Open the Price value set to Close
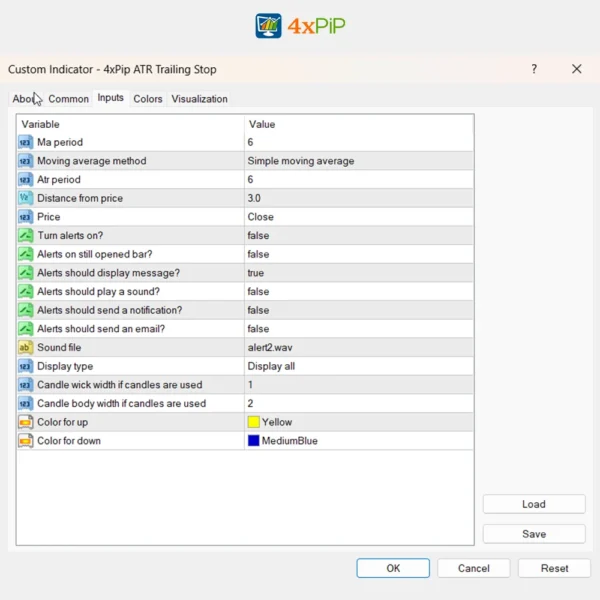Image resolution: width=600 pixels, height=600 pixels. 260,217
